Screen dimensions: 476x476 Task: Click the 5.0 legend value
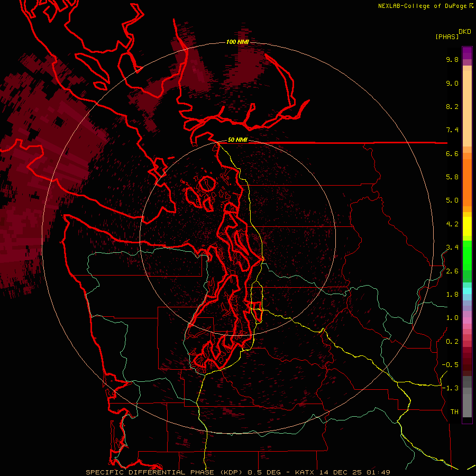(x=452, y=200)
